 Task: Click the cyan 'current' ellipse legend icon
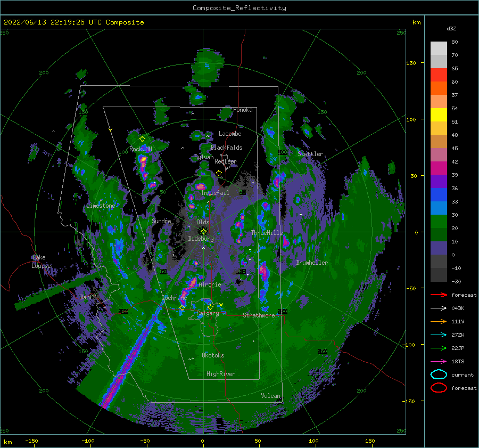(x=439, y=374)
